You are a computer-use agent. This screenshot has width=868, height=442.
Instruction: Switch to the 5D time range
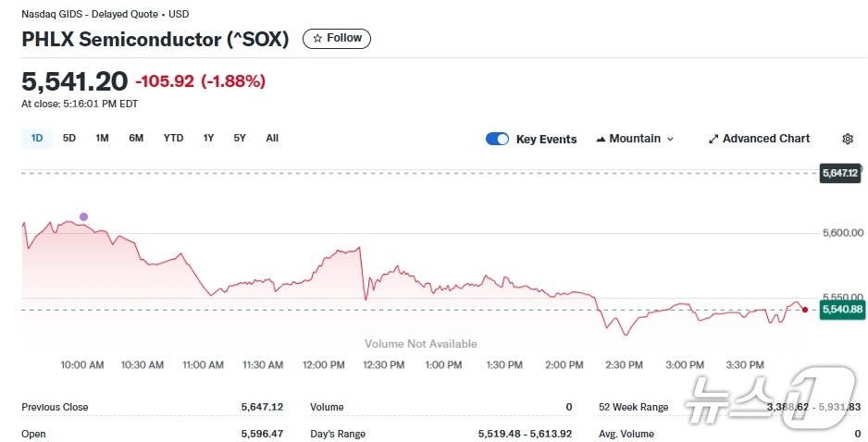click(x=69, y=138)
